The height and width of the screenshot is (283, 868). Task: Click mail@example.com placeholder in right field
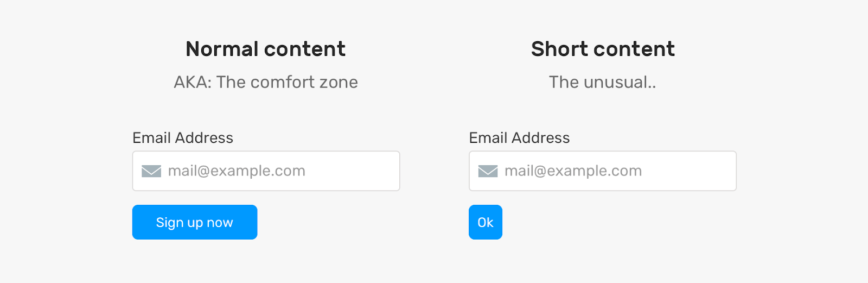click(573, 171)
